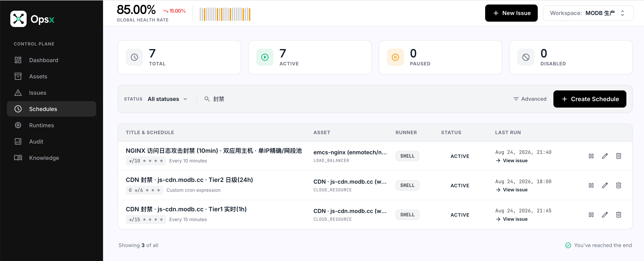Click the ACTIVE status of NGINX row
Screen dimensions: 644x261
(x=460, y=156)
